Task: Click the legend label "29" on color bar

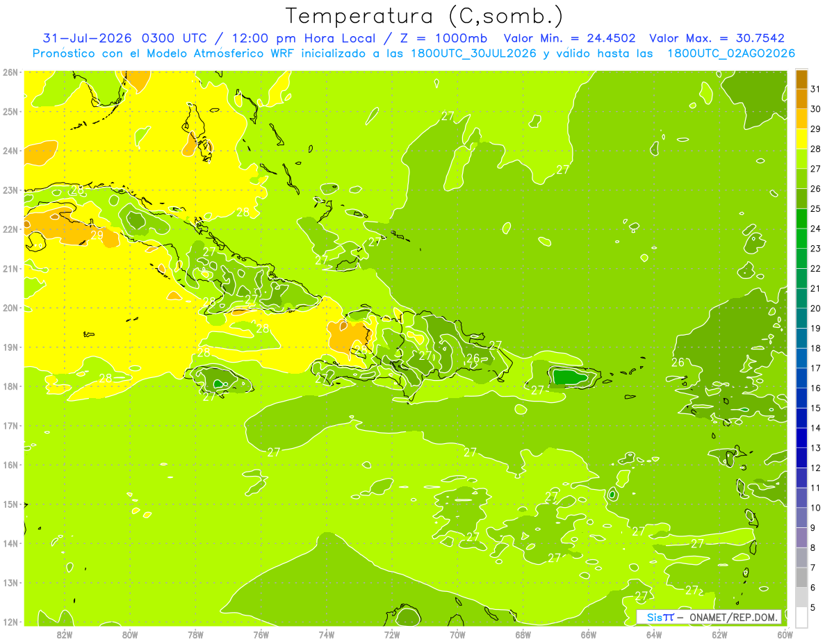Action: point(816,129)
